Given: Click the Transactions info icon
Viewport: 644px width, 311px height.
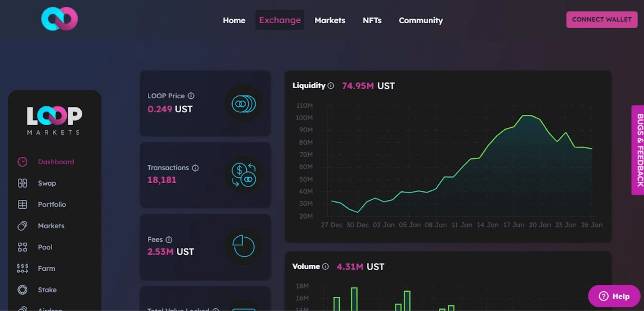Looking at the screenshot, I should 195,168.
